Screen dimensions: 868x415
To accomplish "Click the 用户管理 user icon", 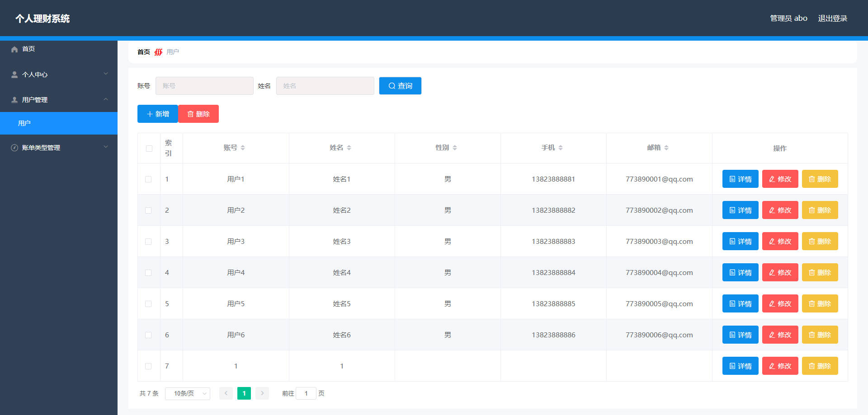I will pos(14,100).
